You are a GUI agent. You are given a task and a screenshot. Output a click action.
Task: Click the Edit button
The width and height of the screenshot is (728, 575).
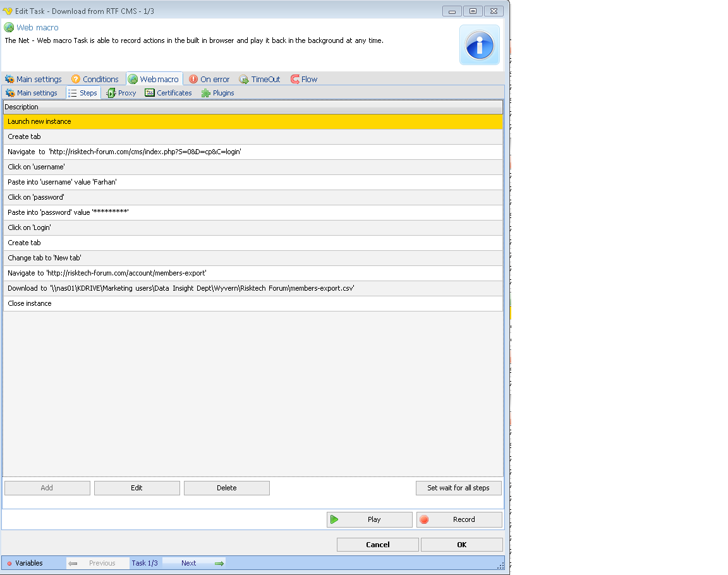tap(136, 488)
